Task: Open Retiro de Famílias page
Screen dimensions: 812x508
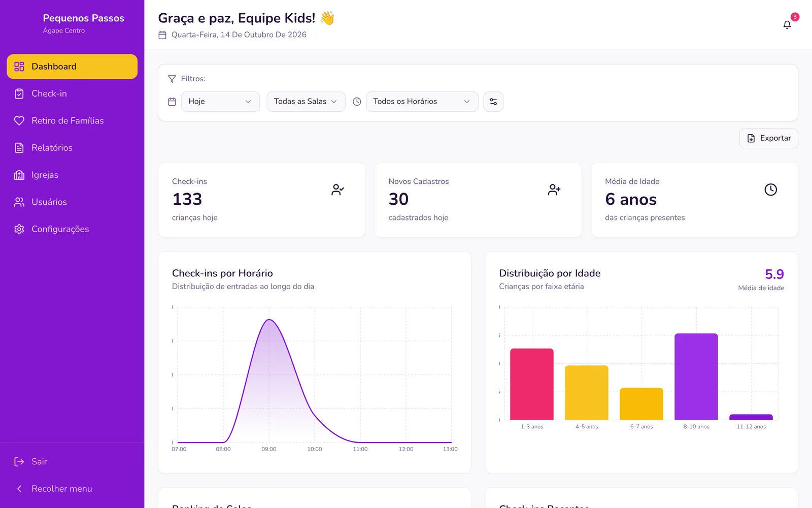Action: click(x=72, y=121)
